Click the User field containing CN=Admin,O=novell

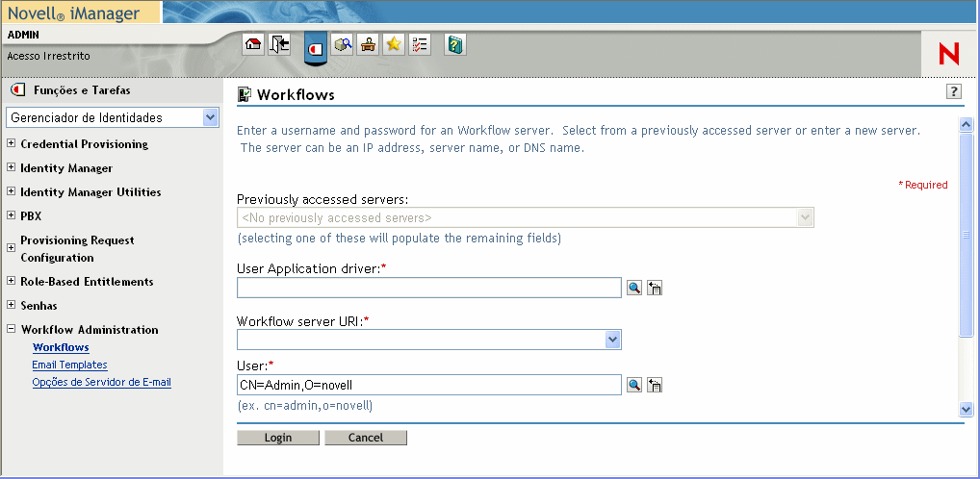coord(429,385)
